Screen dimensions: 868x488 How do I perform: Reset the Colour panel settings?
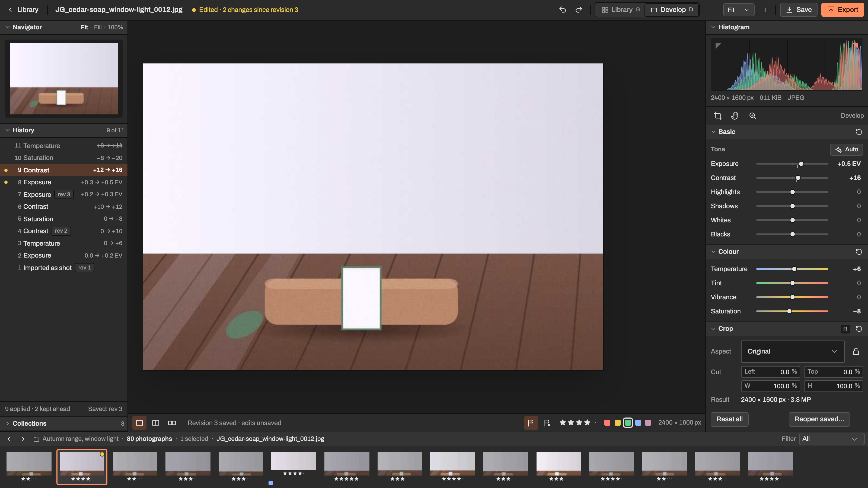[859, 252]
